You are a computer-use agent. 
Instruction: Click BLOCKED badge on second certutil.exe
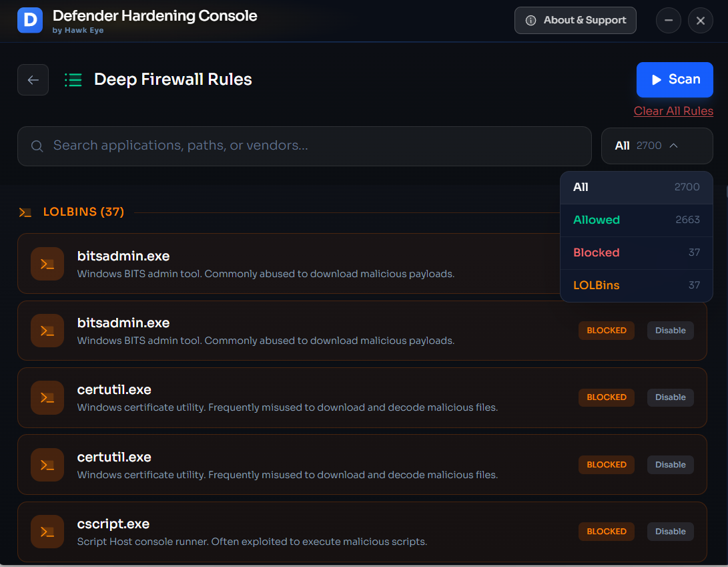[607, 465]
